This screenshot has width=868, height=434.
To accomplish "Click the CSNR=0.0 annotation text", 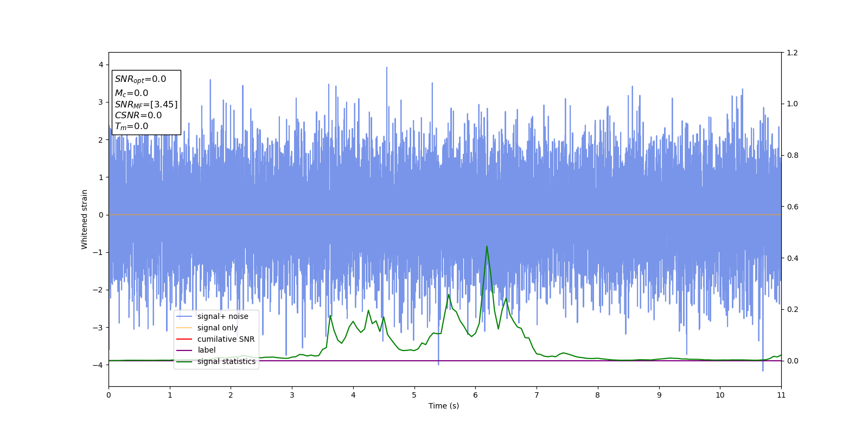I will pos(138,115).
